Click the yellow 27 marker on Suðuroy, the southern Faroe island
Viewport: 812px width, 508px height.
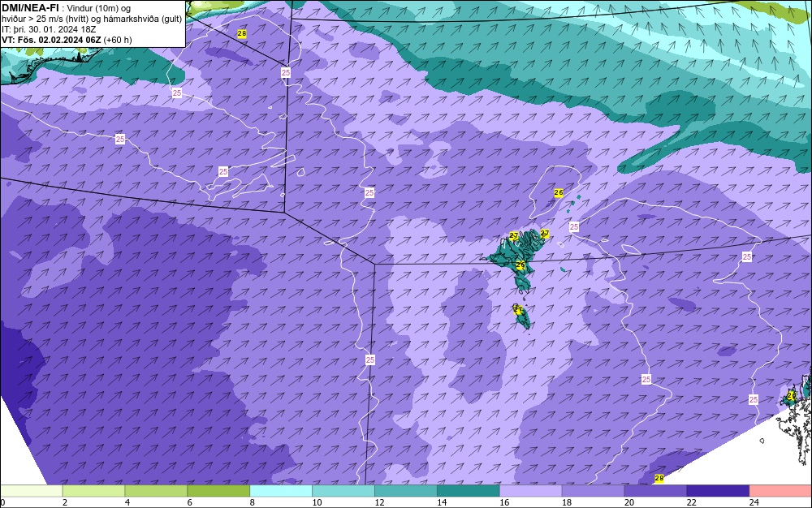(x=518, y=309)
